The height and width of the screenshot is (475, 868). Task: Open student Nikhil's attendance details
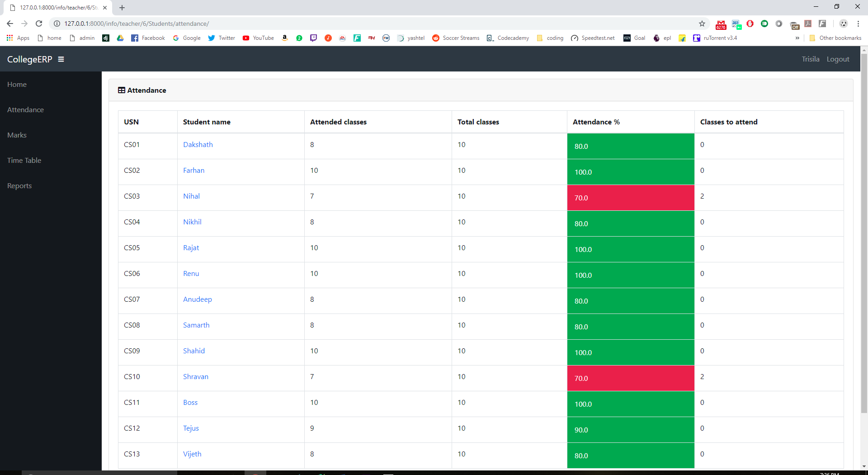pyautogui.click(x=192, y=222)
